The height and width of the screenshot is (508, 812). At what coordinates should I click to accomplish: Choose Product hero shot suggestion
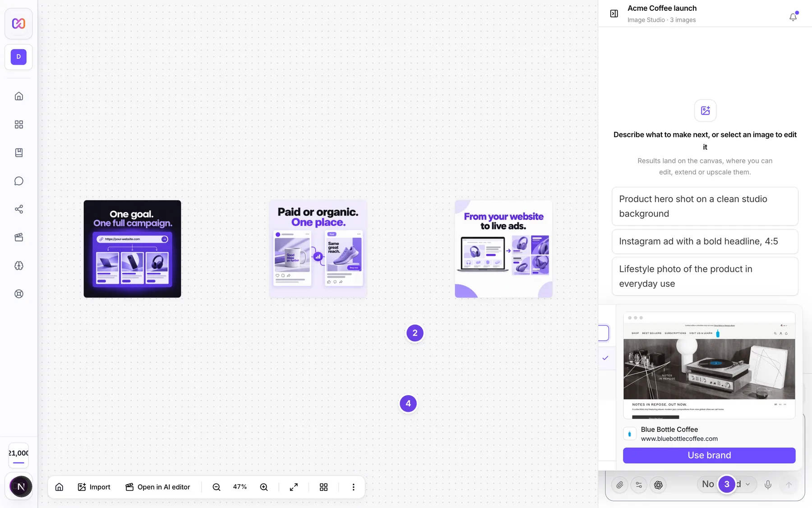[x=705, y=206]
